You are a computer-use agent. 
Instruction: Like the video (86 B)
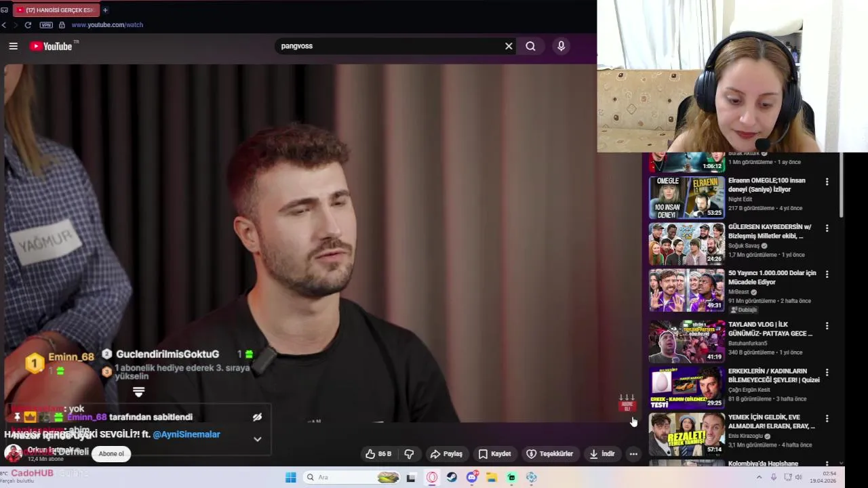coord(378,454)
